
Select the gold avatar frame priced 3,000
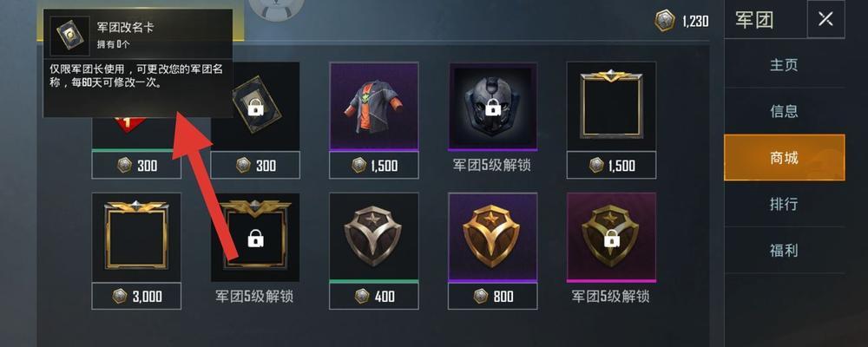136,238
